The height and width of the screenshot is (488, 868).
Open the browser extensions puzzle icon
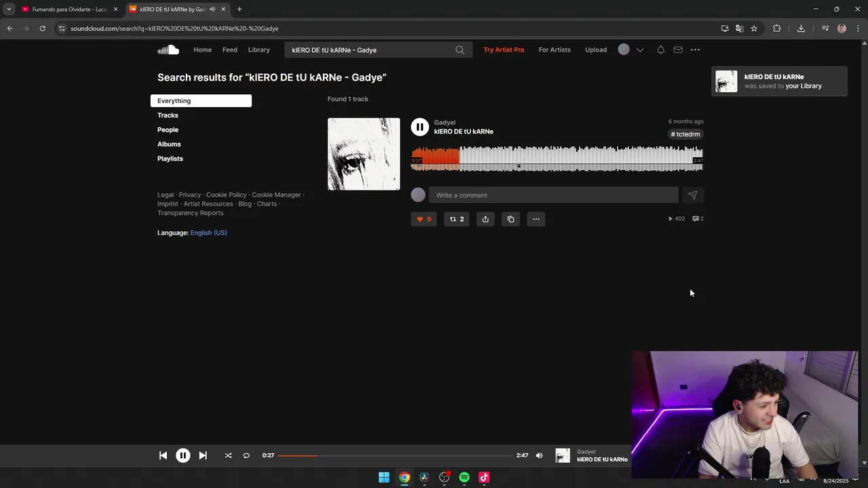(x=777, y=28)
